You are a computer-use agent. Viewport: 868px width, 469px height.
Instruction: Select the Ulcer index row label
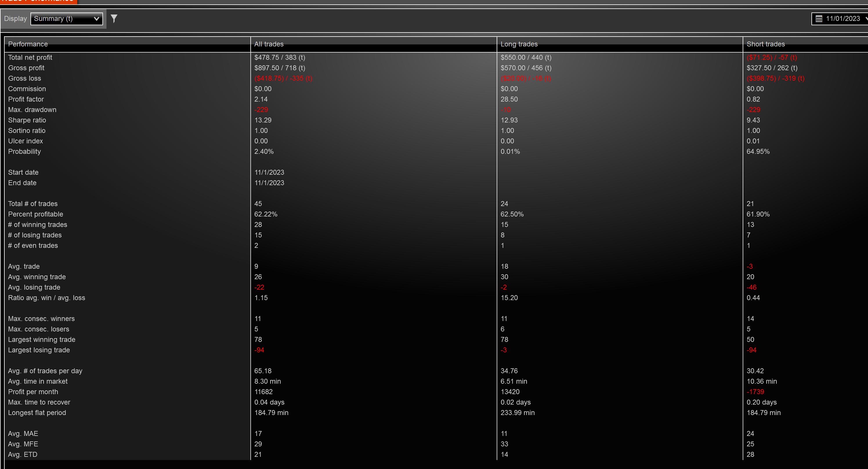[26, 141]
